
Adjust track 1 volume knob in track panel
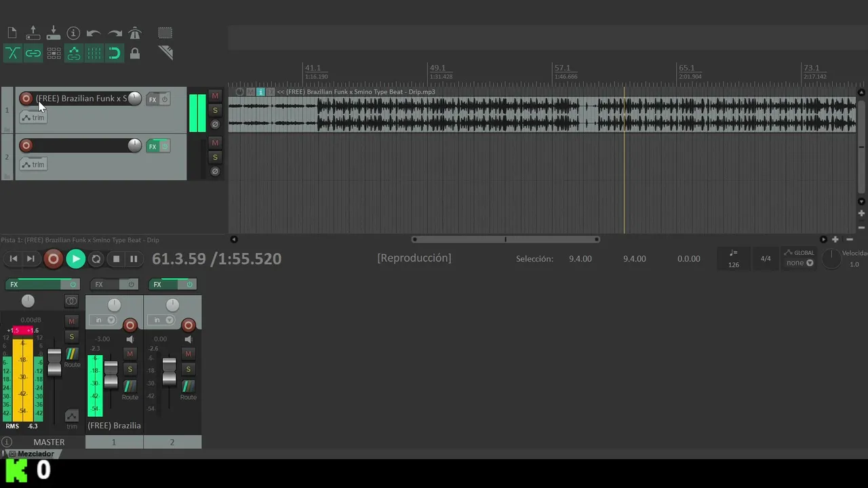point(134,99)
